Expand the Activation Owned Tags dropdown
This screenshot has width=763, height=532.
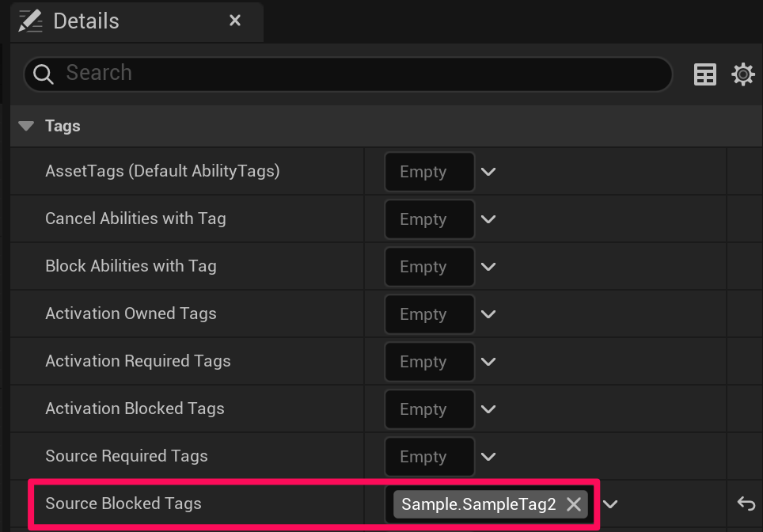point(488,314)
